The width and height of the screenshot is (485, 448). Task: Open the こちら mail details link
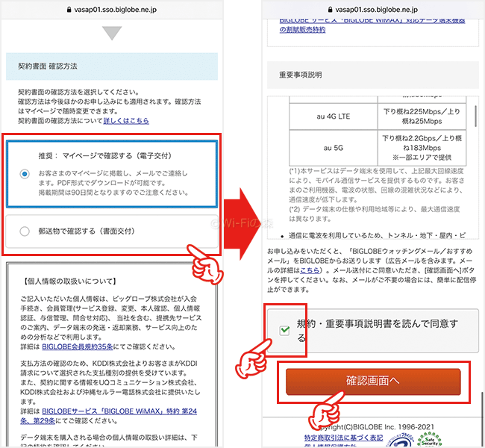click(x=310, y=270)
